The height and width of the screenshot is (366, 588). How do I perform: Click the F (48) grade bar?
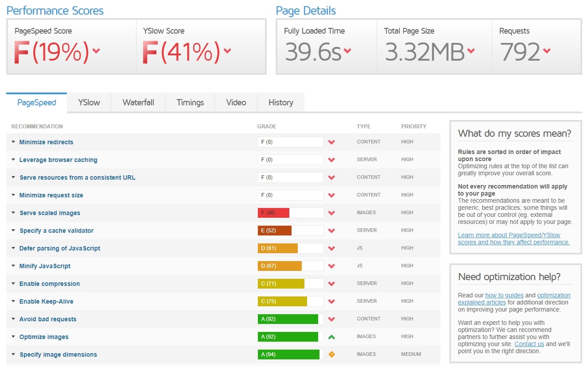click(291, 213)
